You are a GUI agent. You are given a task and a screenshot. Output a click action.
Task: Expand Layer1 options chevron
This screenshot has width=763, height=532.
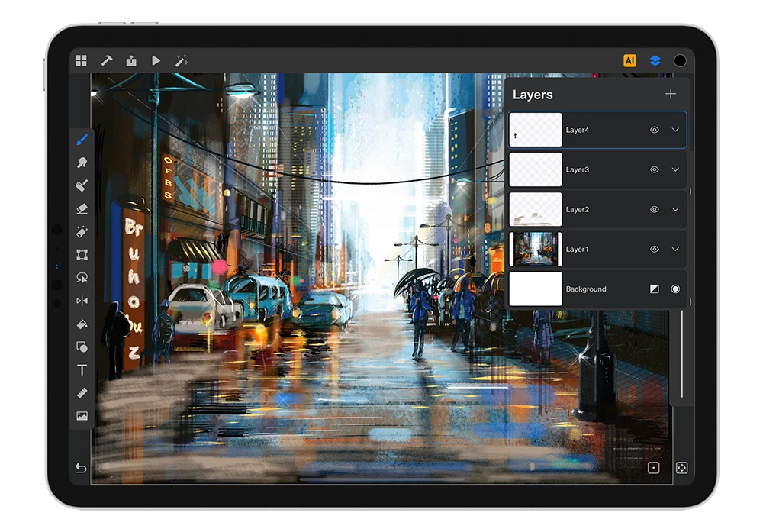pyautogui.click(x=675, y=249)
